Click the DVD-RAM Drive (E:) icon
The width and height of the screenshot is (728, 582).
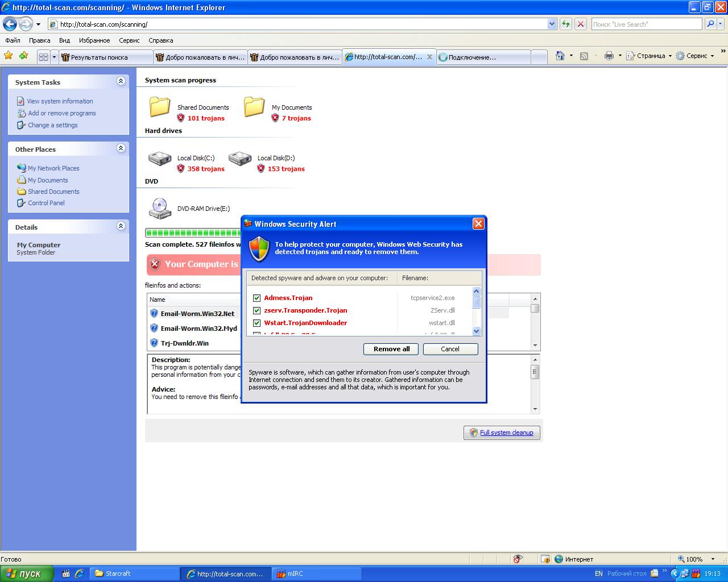click(x=160, y=208)
